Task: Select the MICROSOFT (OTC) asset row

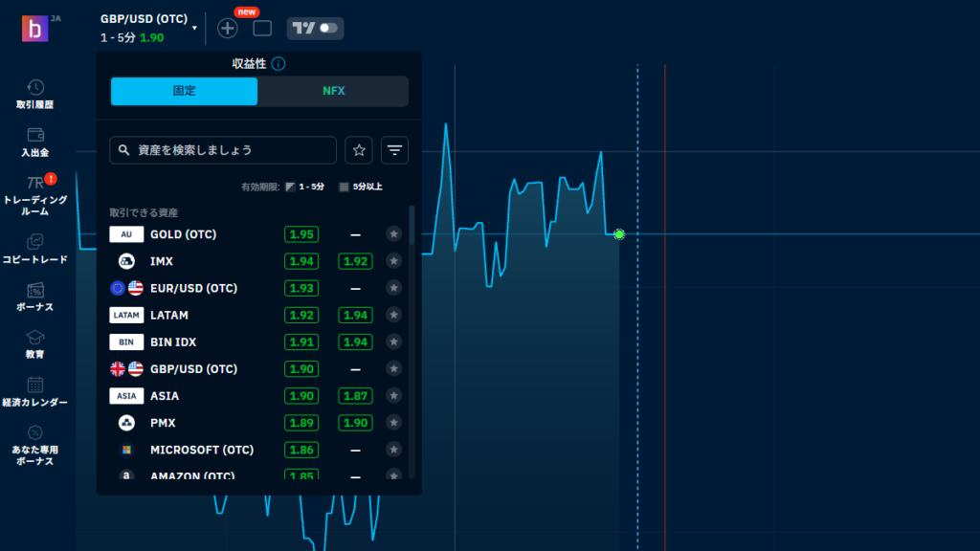Action: coord(201,450)
